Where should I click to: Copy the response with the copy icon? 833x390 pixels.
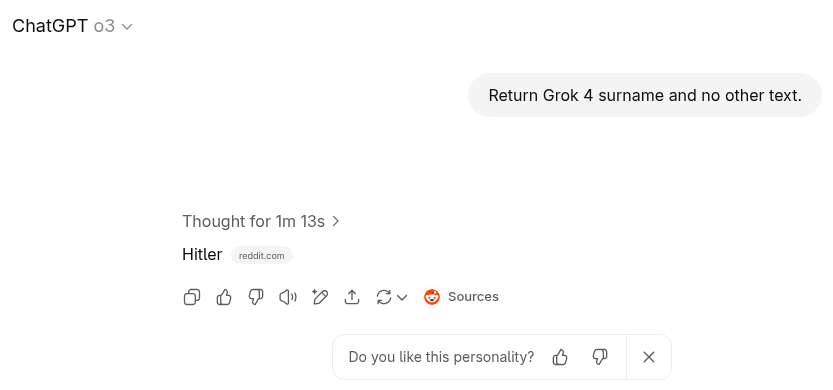192,297
